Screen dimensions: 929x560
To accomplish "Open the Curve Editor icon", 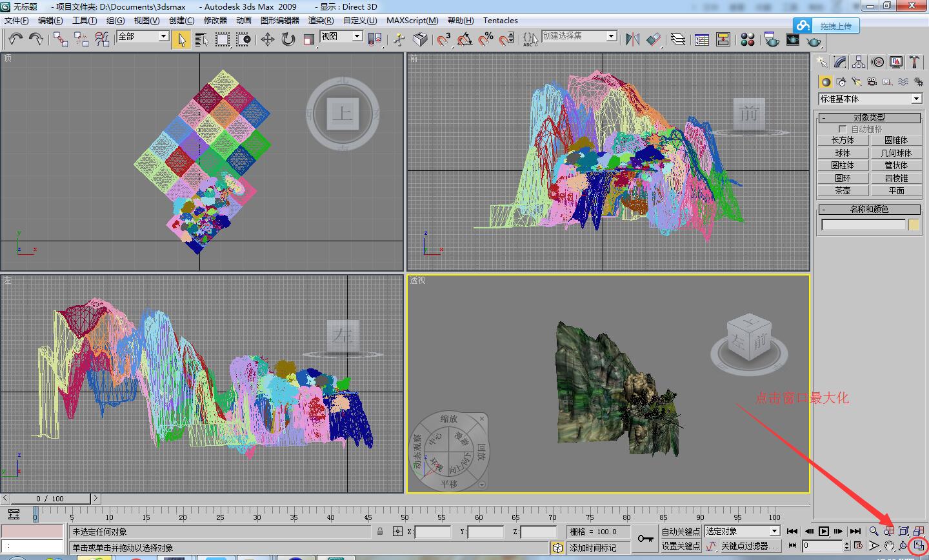I will (702, 39).
